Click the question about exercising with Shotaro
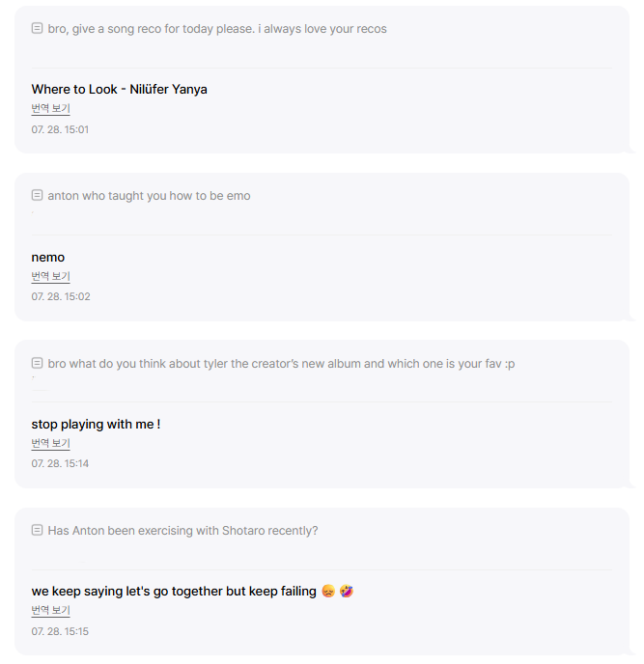644x664 pixels. tap(182, 531)
